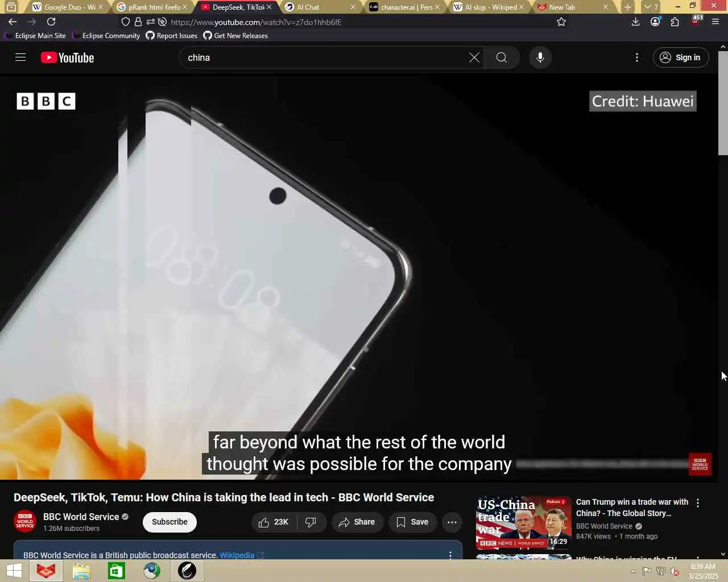This screenshot has width=728, height=582.
Task: Open the tab overview button at far left
Action: [11, 7]
